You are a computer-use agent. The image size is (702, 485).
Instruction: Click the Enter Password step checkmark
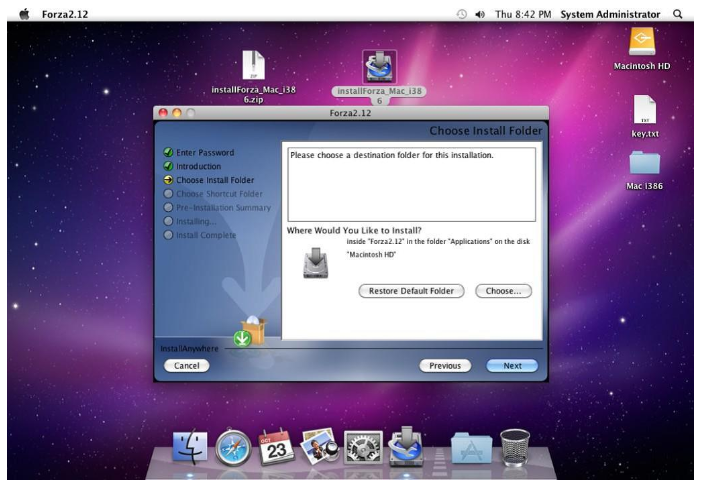[x=168, y=152]
